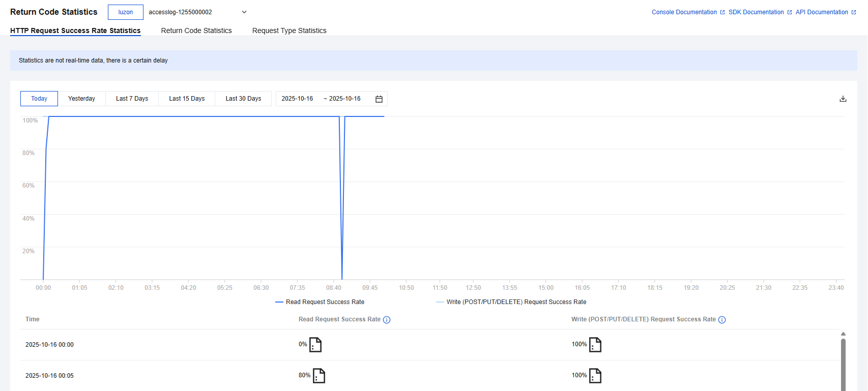Select the Last 30 Days range

tap(243, 99)
